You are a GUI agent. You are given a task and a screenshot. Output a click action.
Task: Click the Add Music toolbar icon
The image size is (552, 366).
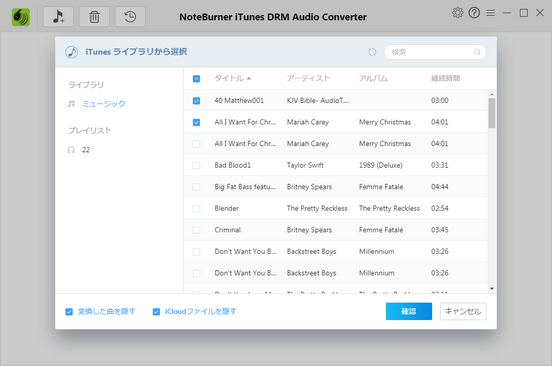[58, 17]
